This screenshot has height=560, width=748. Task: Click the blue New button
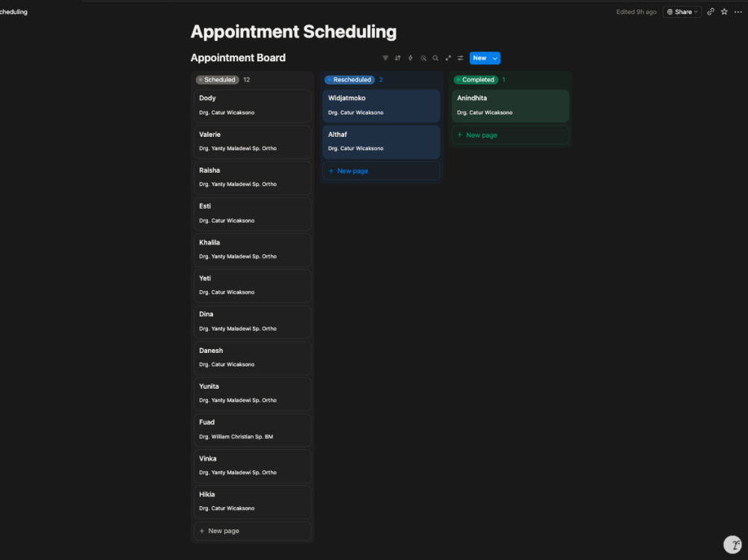coord(480,58)
